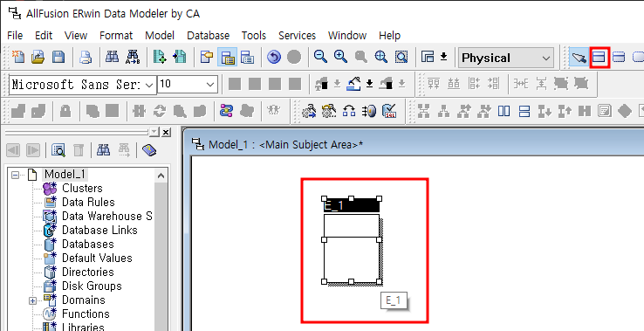
Task: Select Directories in the model explorer
Action: (88, 272)
